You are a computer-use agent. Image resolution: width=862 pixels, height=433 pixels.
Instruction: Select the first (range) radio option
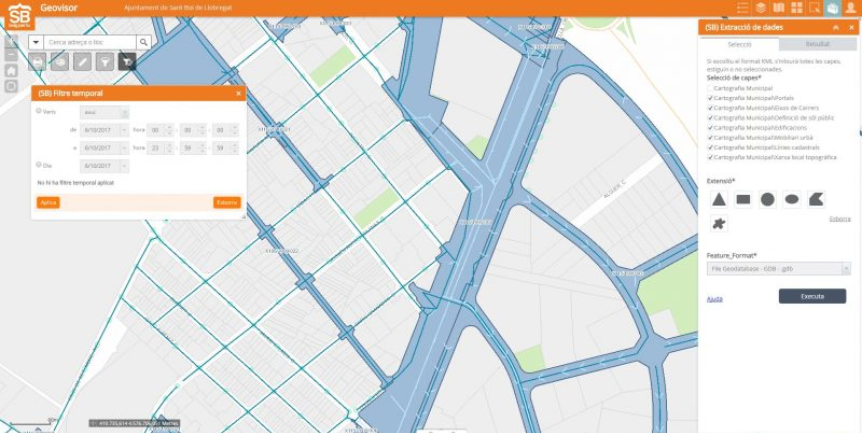38,111
